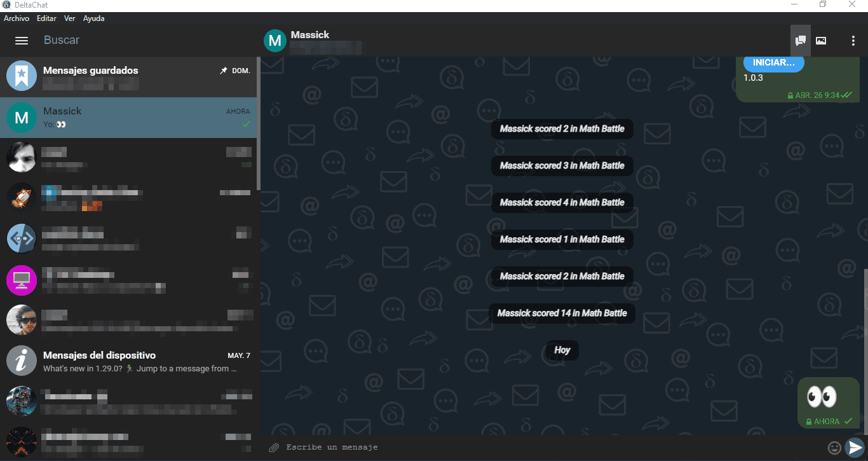The image size is (868, 461).
Task: Open the emoji picker smiley icon
Action: (x=834, y=448)
